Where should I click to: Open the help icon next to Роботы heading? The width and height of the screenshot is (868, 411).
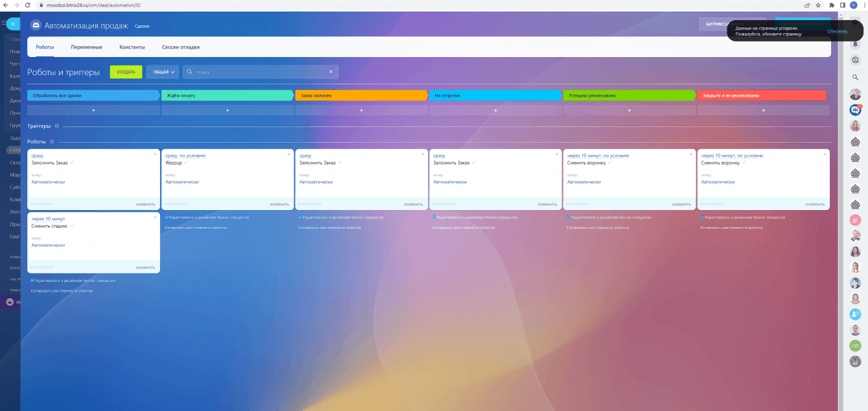[x=52, y=141]
